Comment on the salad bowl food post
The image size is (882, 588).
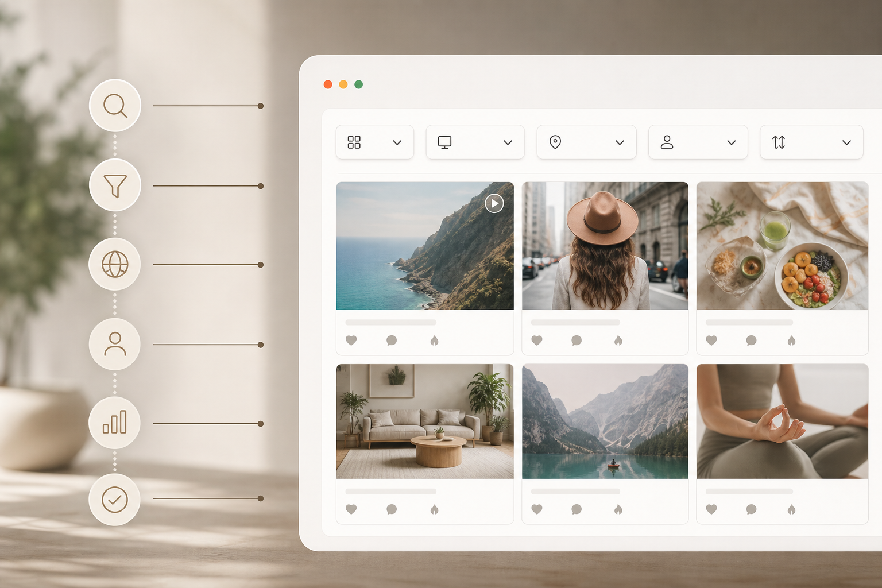[x=751, y=341]
